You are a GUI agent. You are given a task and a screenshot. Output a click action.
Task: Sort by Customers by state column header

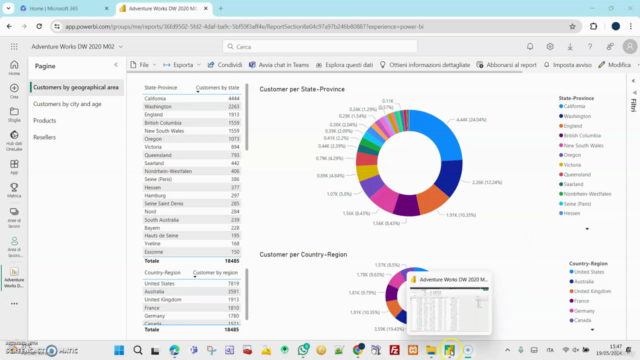click(218, 88)
